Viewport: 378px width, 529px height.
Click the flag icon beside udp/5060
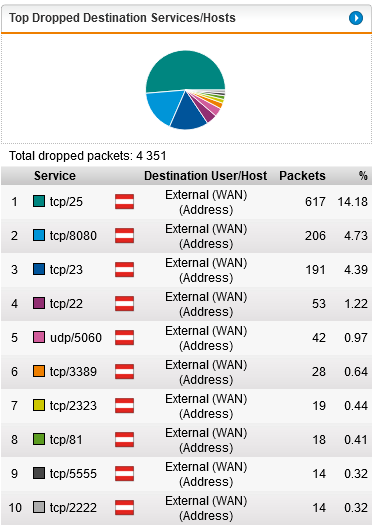click(x=124, y=338)
